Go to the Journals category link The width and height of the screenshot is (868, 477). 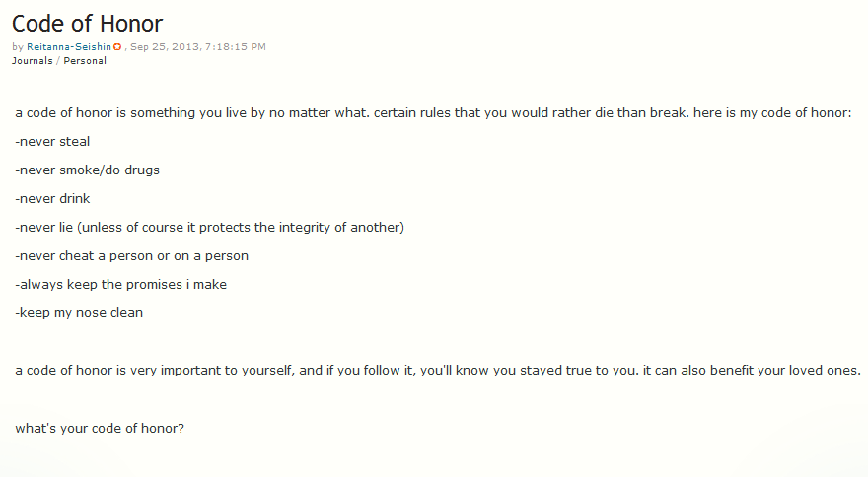pos(33,61)
